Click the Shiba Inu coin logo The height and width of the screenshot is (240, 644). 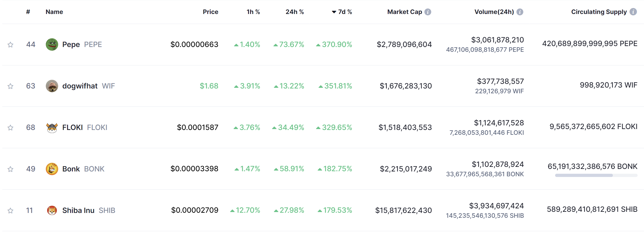point(52,210)
